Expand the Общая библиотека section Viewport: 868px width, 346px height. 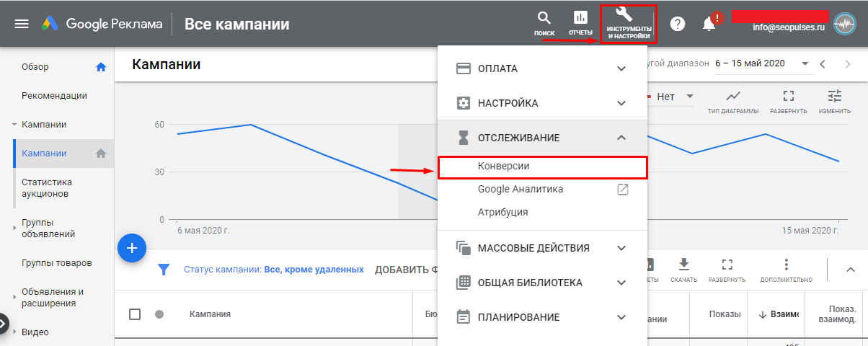[x=542, y=283]
